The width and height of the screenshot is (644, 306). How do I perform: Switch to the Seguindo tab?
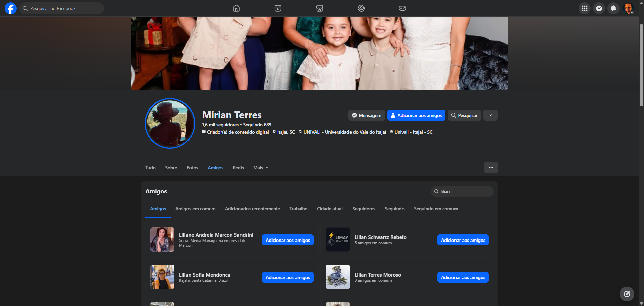(395, 209)
